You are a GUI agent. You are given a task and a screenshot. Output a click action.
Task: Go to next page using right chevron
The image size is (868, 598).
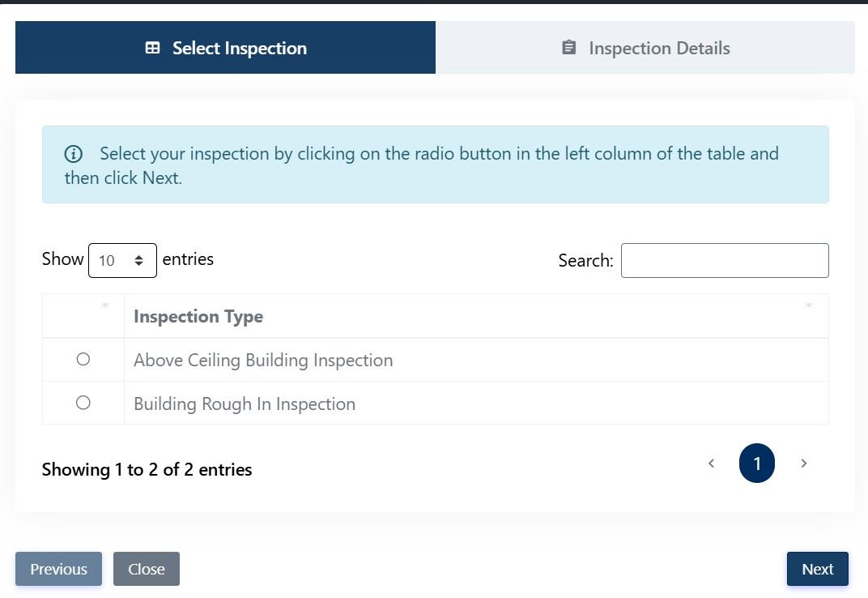tap(803, 463)
